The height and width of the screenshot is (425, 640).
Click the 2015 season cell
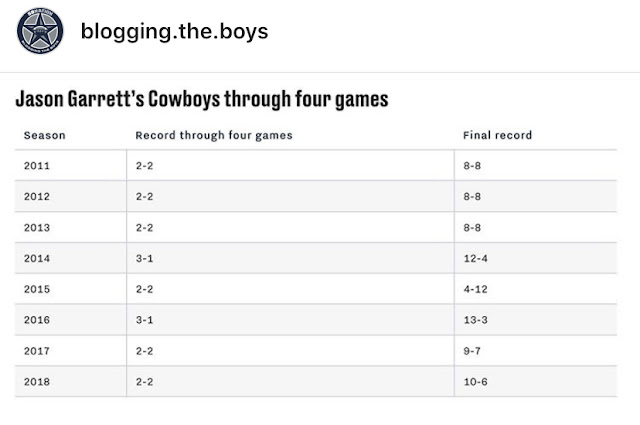(x=35, y=289)
